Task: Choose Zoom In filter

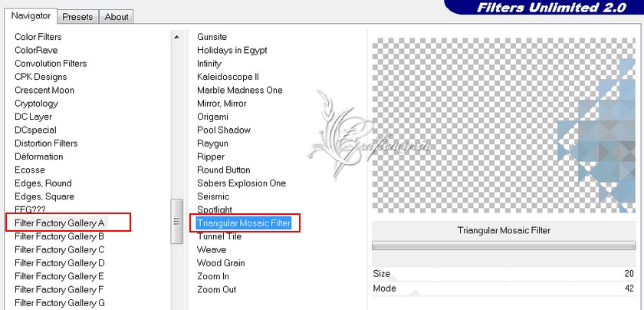Action: point(213,276)
